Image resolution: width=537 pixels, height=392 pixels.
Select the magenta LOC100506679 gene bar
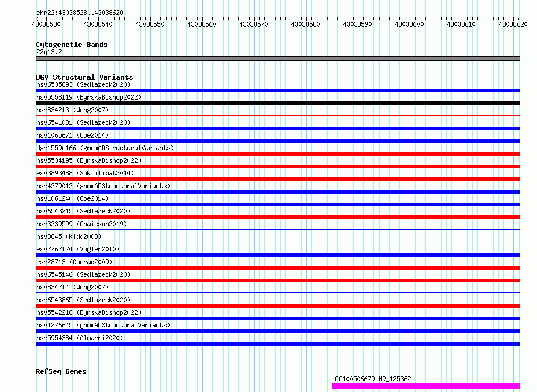coord(426,386)
